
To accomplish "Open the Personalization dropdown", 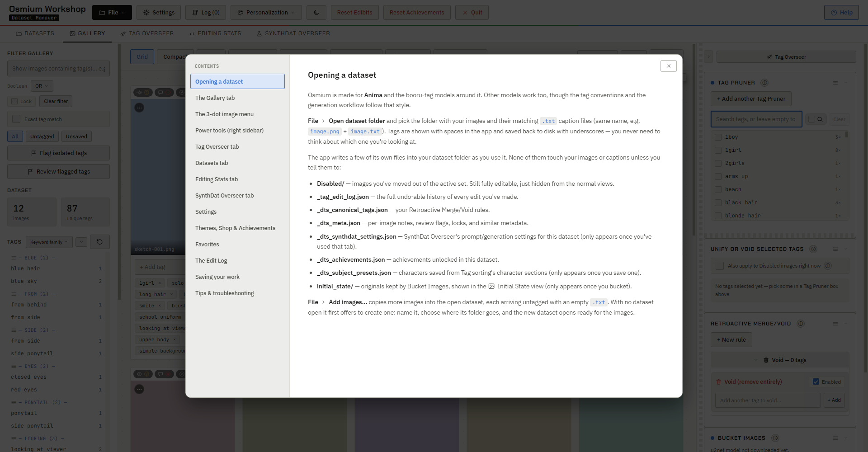I will pos(266,13).
